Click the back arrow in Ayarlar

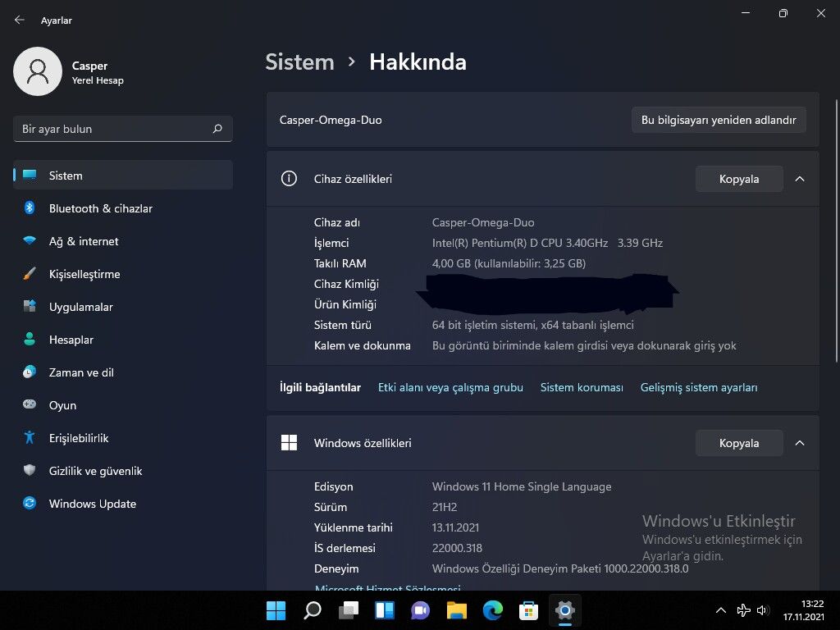[20, 20]
